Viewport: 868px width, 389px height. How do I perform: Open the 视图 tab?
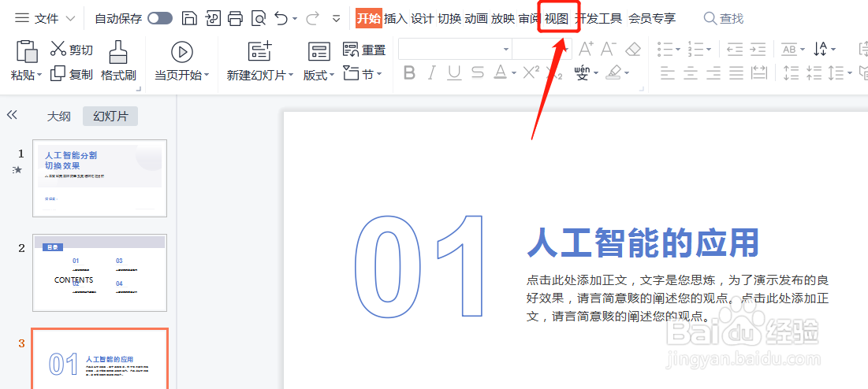[557, 19]
